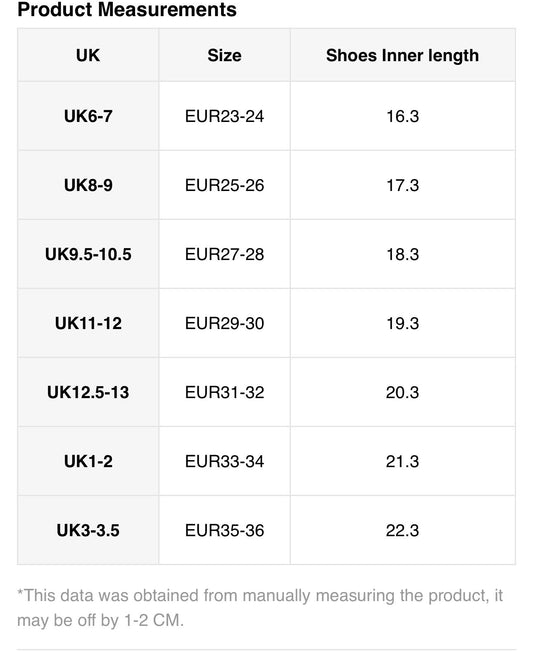
Task: Select the Size column header
Action: [224, 55]
